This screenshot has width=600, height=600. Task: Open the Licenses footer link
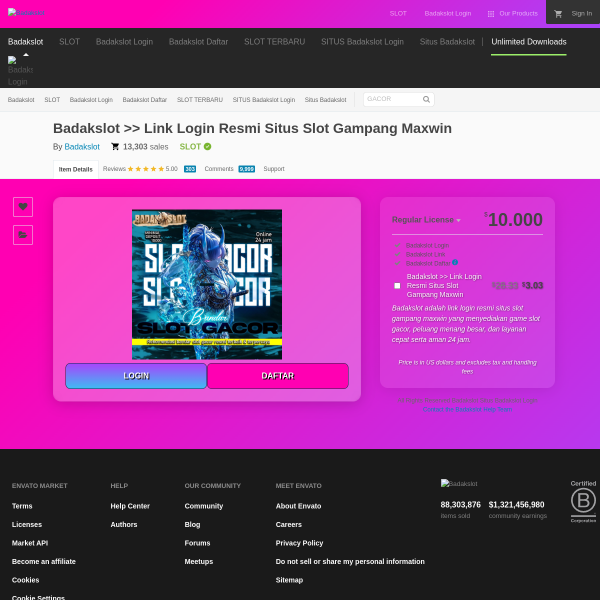[27, 524]
